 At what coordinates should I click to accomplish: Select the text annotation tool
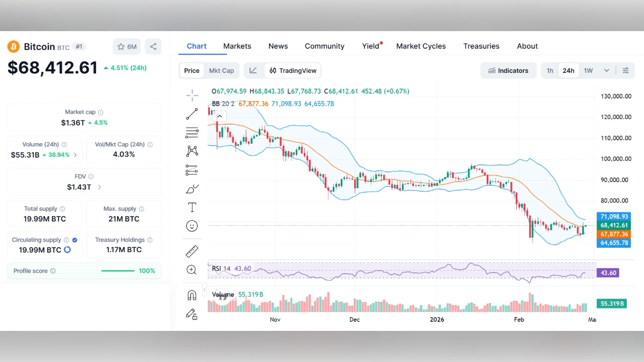click(x=192, y=207)
